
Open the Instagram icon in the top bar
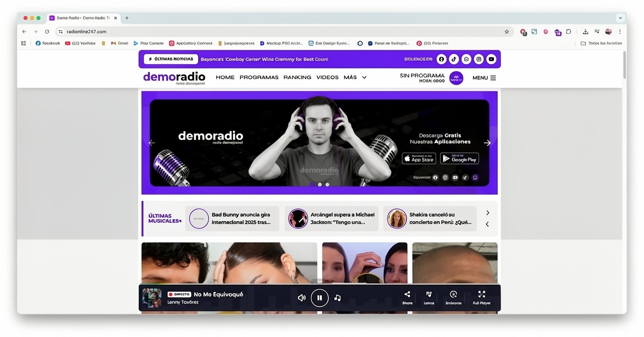click(478, 59)
